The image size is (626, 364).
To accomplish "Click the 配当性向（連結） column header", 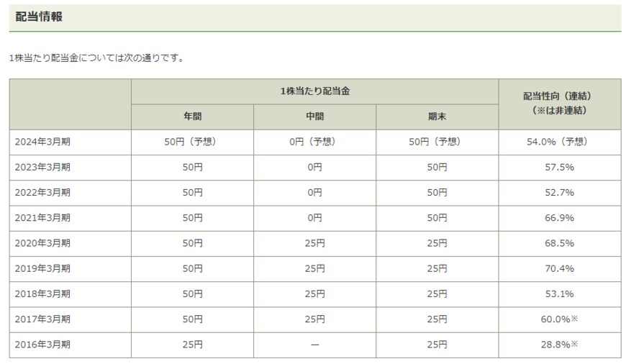I will (x=559, y=104).
